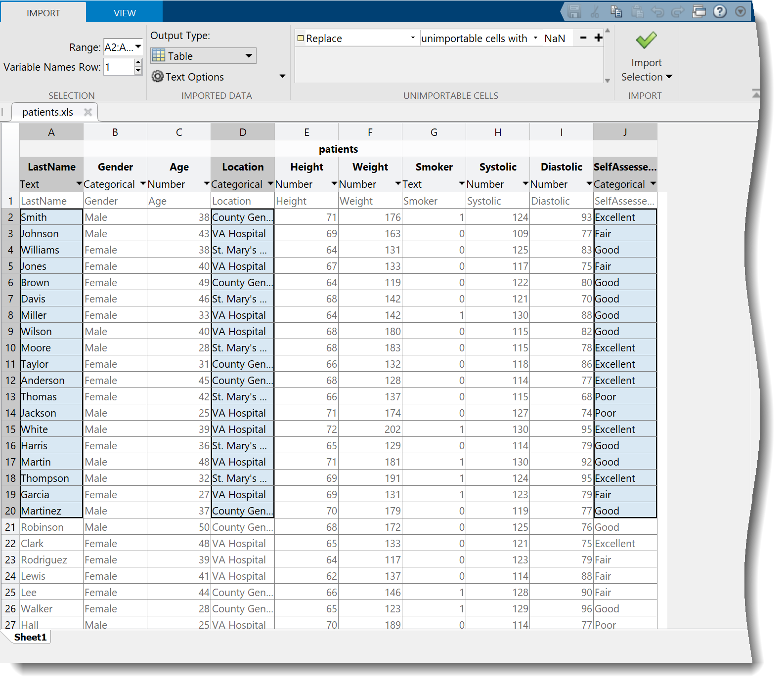This screenshot has height=686, width=784.
Task: Click the quick access toolbar options arrow icon
Action: (740, 11)
